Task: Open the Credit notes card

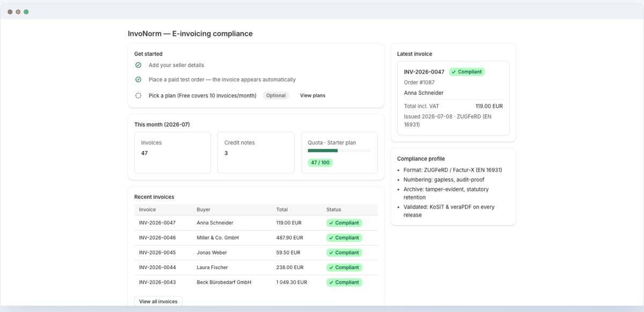Action: [256, 153]
